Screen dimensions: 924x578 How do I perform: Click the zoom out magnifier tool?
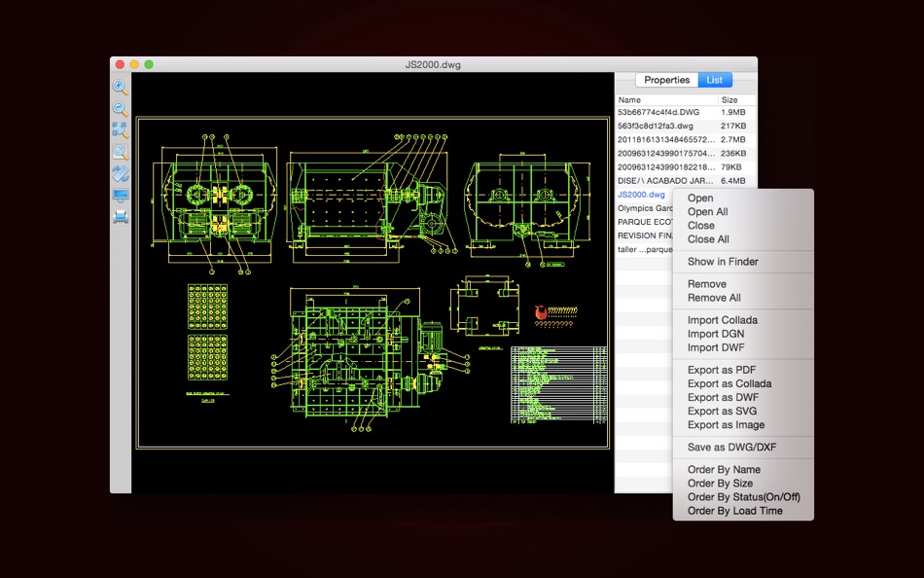(121, 110)
